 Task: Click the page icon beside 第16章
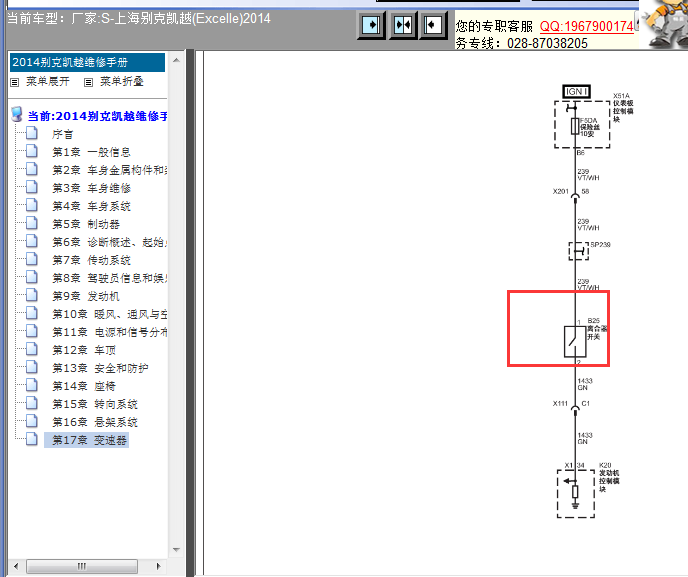[x=32, y=420]
